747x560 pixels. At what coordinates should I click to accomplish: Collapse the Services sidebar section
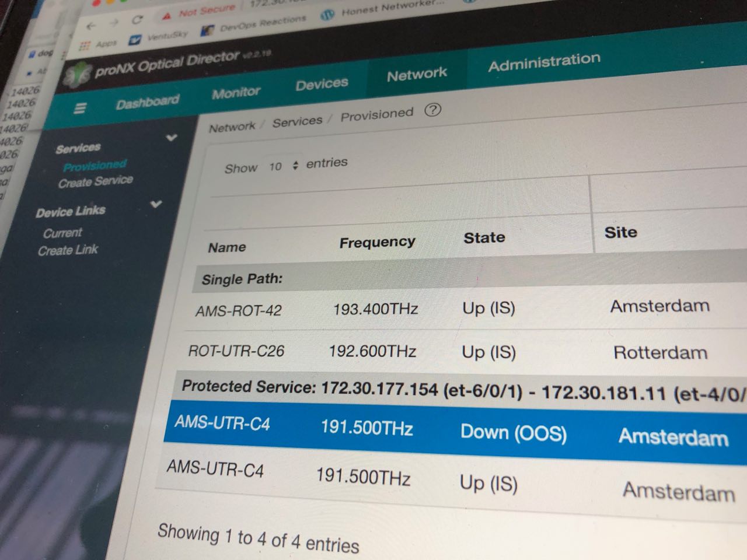[x=171, y=138]
